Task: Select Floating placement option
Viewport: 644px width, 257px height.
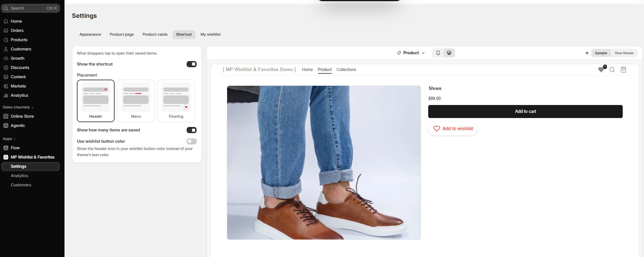Action: (x=176, y=101)
